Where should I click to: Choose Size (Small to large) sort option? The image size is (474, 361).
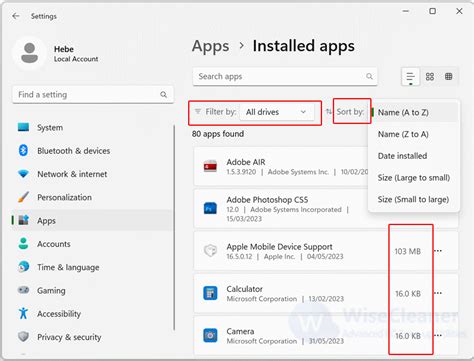[x=413, y=199]
